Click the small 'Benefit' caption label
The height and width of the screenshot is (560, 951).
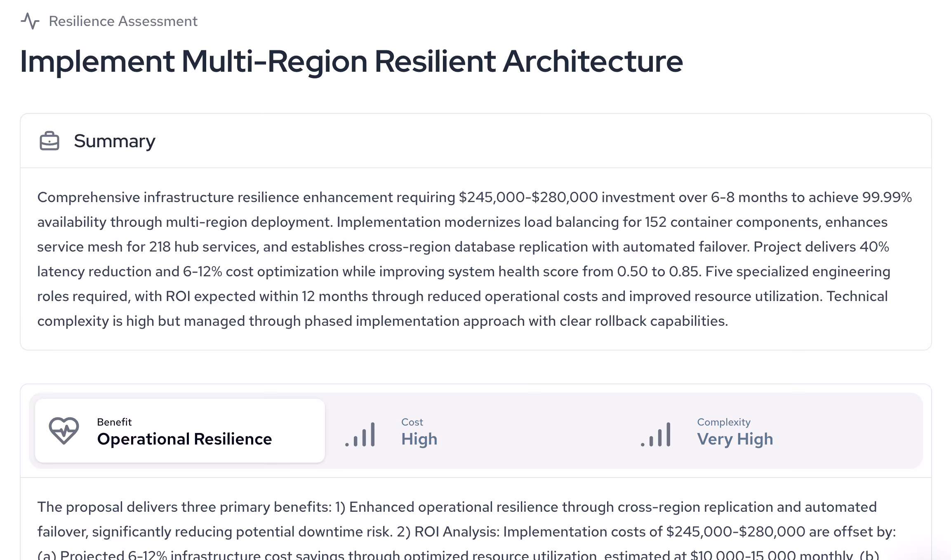pyautogui.click(x=114, y=422)
